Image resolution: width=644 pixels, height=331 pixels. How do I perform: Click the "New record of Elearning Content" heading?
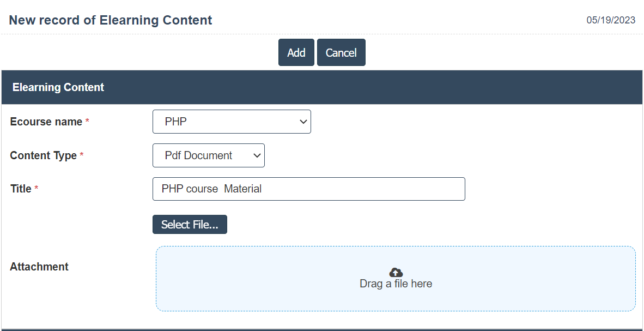(x=111, y=20)
